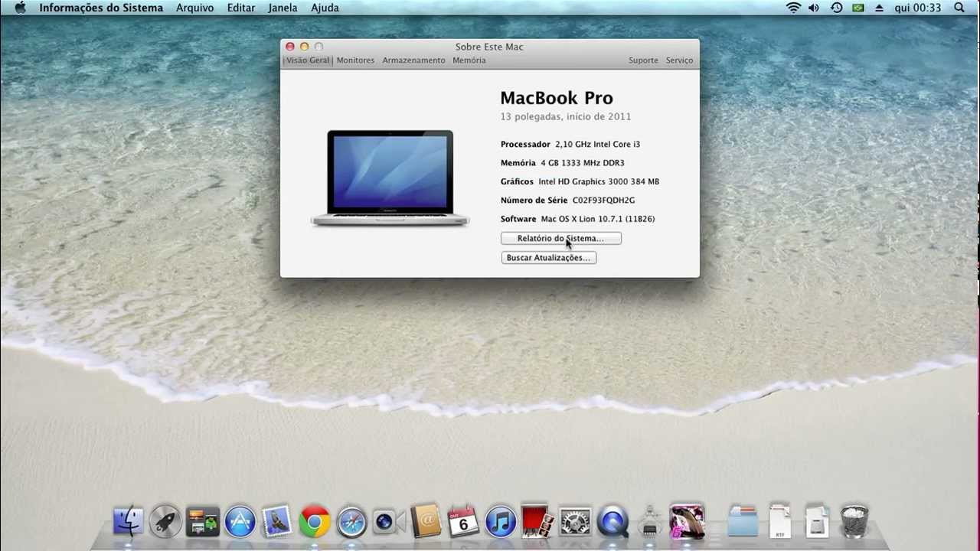This screenshot has width=980, height=551.
Task: Click memory text 4 GB 1333 MHz DDR3
Action: pyautogui.click(x=582, y=163)
